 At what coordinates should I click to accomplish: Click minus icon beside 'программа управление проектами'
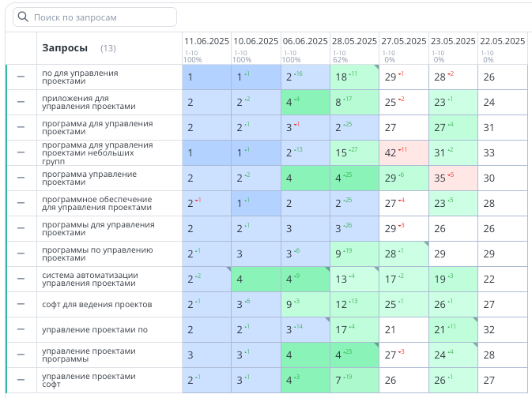[x=21, y=178]
